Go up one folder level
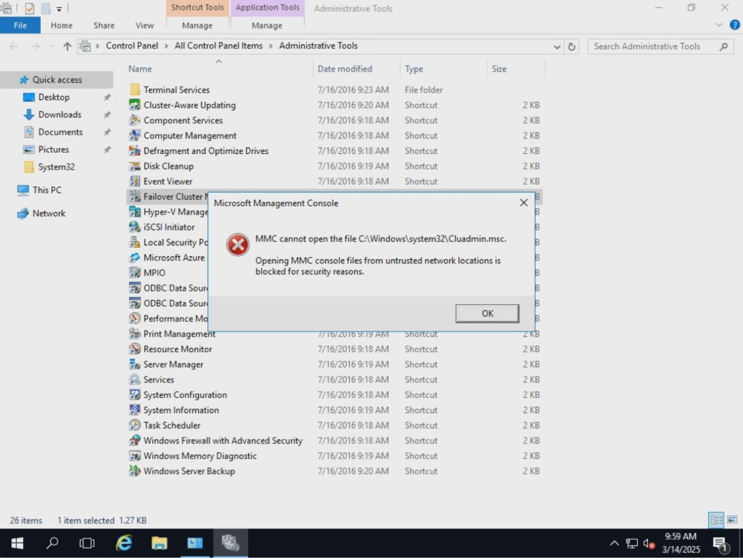Image resolution: width=743 pixels, height=560 pixels. tap(67, 46)
